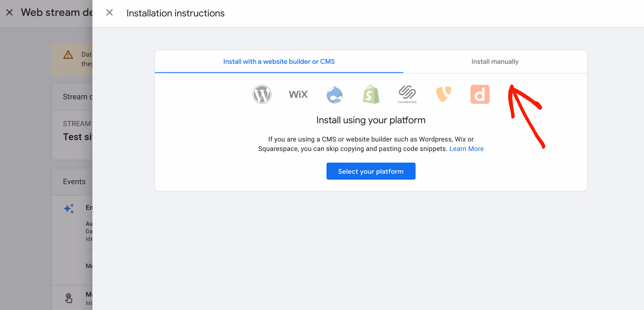Click the touch hand icon in Events list

69,298
